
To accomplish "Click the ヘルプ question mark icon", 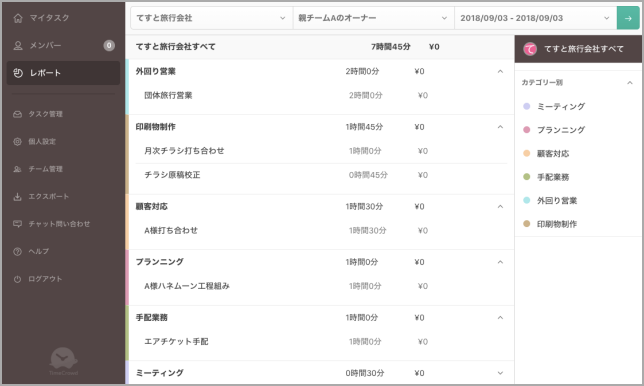I will coord(17,252).
